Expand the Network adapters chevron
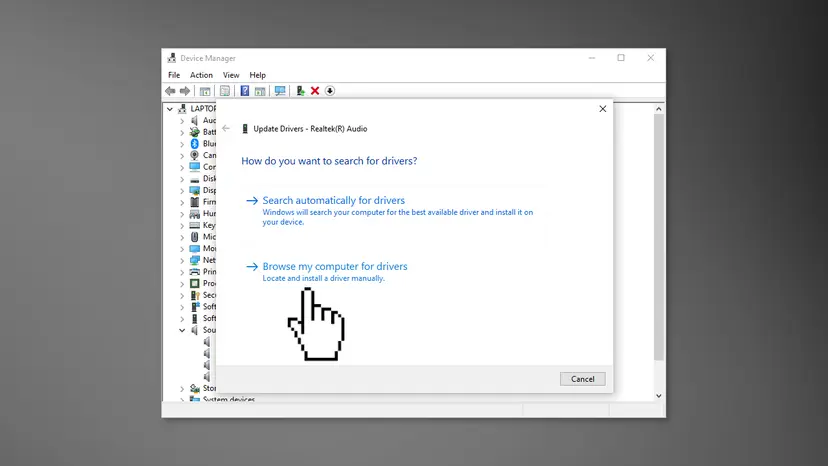The image size is (828, 466). pos(182,260)
